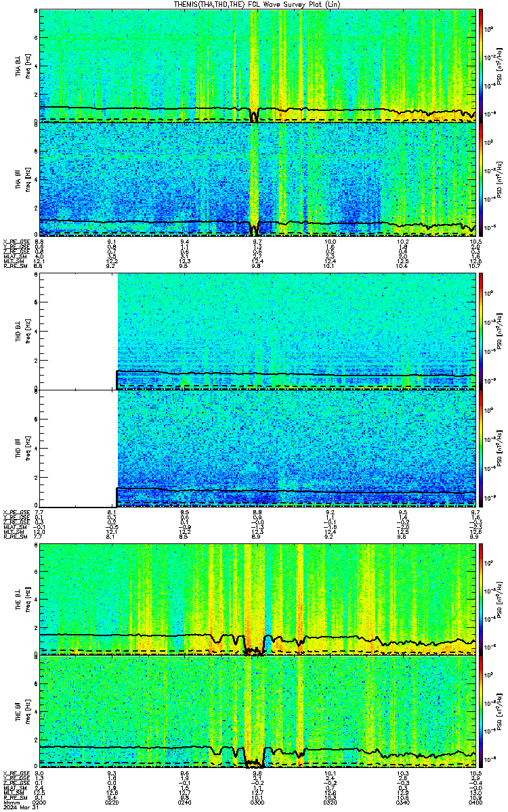Click the THE B-parallel freq [Hz] axis label
This screenshot has width=508, height=812.
pyautogui.click(x=26, y=712)
